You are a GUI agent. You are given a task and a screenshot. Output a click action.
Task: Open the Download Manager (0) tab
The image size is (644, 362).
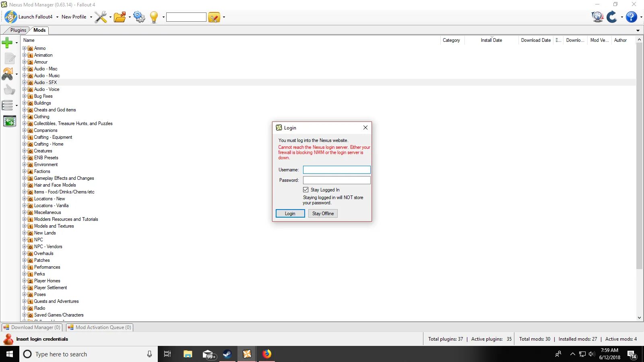click(32, 327)
